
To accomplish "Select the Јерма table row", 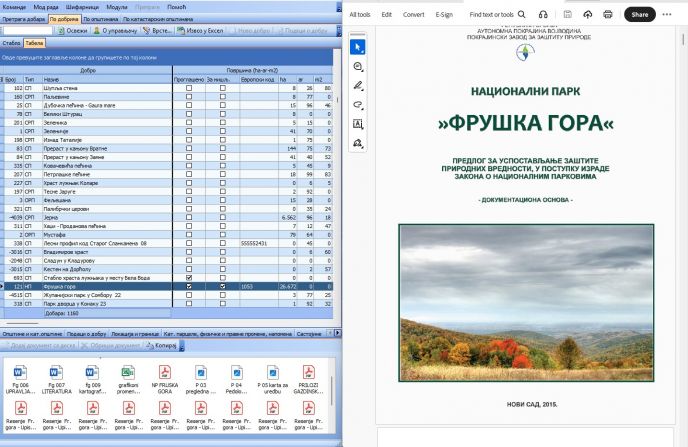I will 167,218.
